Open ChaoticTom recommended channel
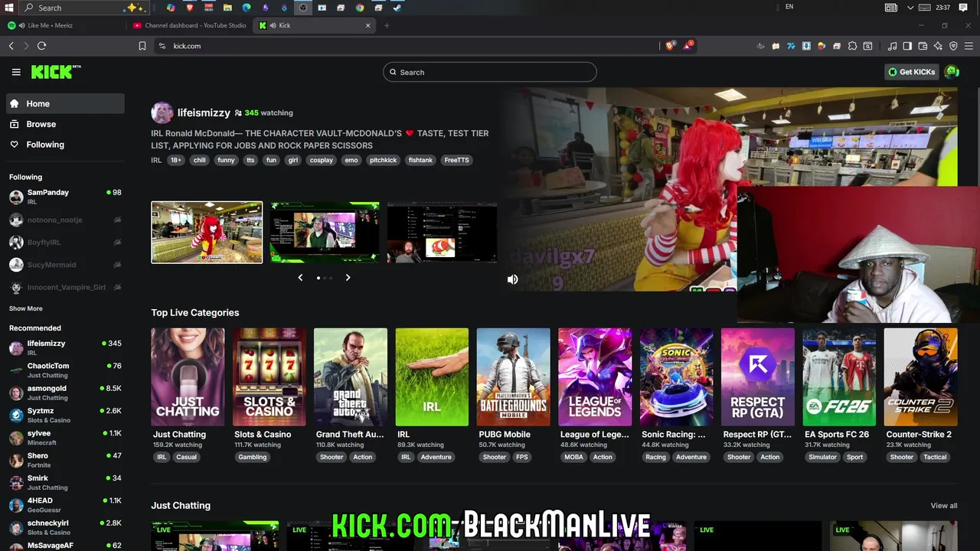This screenshot has height=551, width=980. tap(65, 370)
